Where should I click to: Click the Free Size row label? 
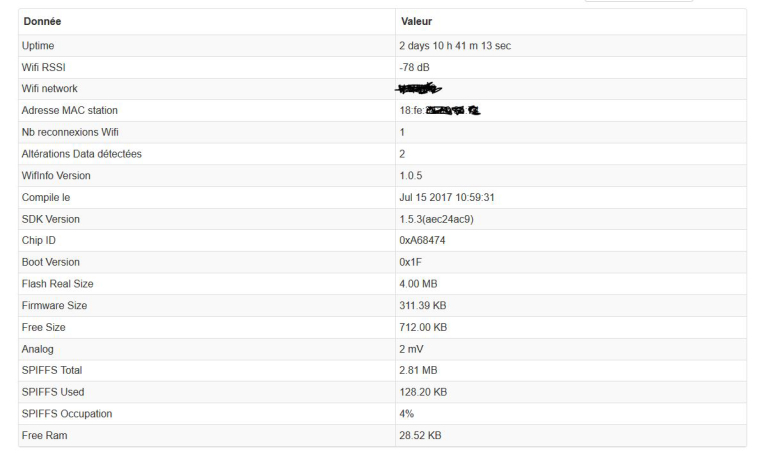[44, 328]
